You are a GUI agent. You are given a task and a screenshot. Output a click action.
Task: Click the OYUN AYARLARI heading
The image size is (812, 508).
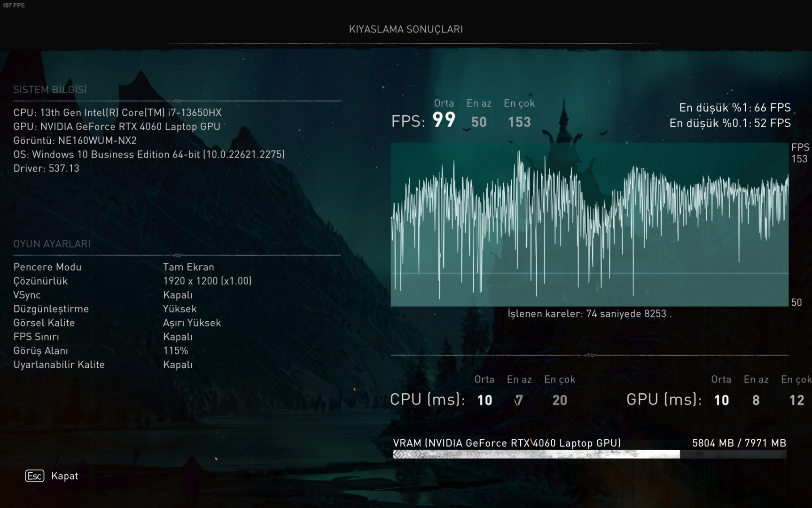point(52,244)
